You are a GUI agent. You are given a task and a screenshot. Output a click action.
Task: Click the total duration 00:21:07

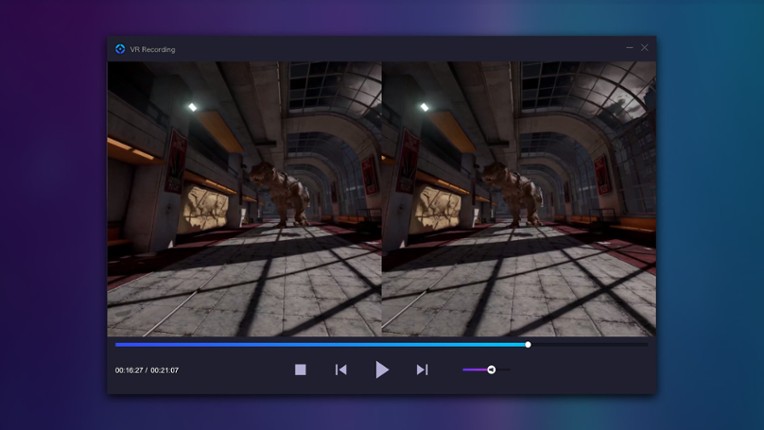165,370
